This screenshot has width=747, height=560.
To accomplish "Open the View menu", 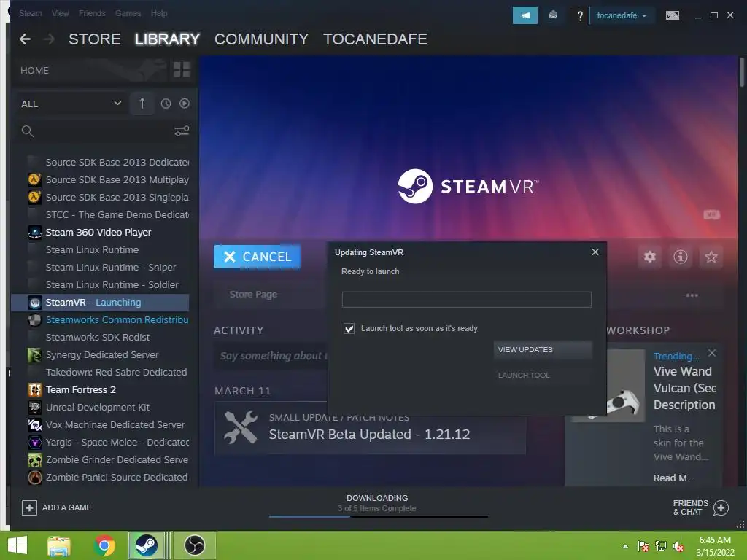I will [60, 13].
